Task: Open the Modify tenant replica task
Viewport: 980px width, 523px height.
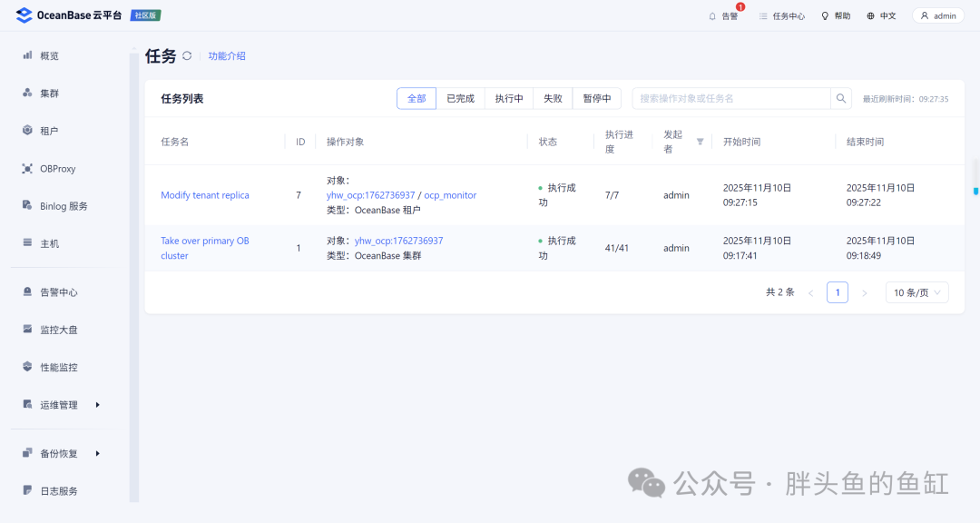Action: 205,195
